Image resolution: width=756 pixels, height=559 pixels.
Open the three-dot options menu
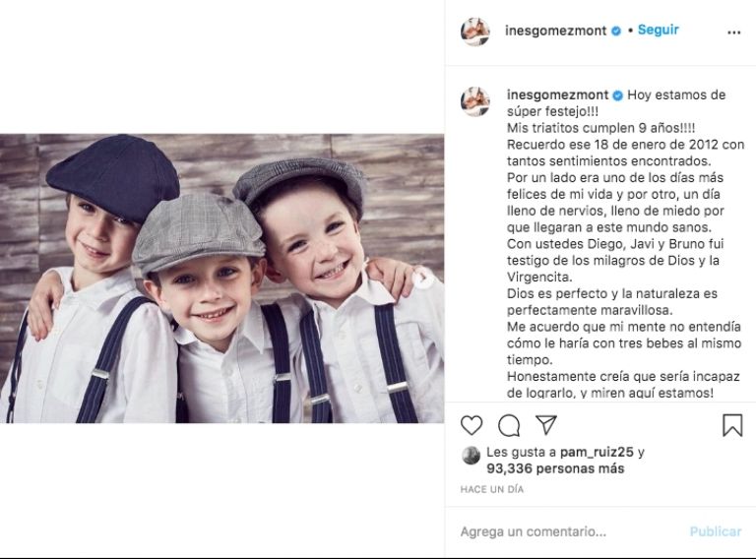733,32
